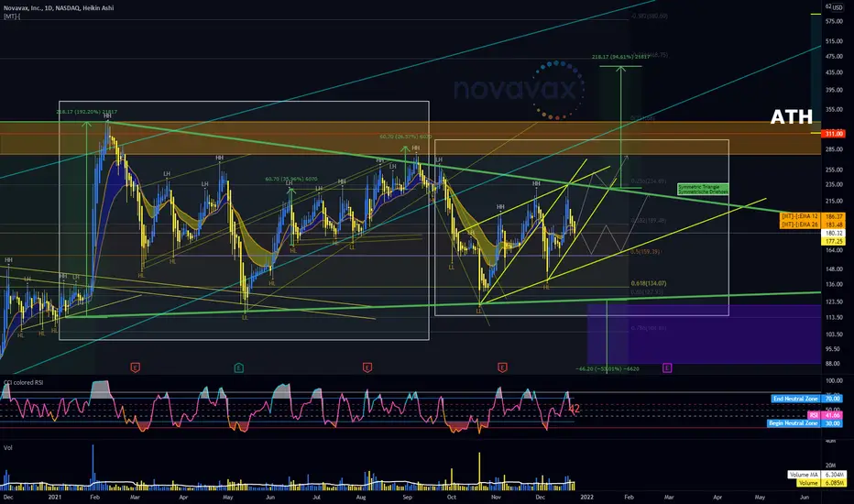Screen dimensions: 854x504
Task: Open the USD currency selector
Action: point(838,7)
